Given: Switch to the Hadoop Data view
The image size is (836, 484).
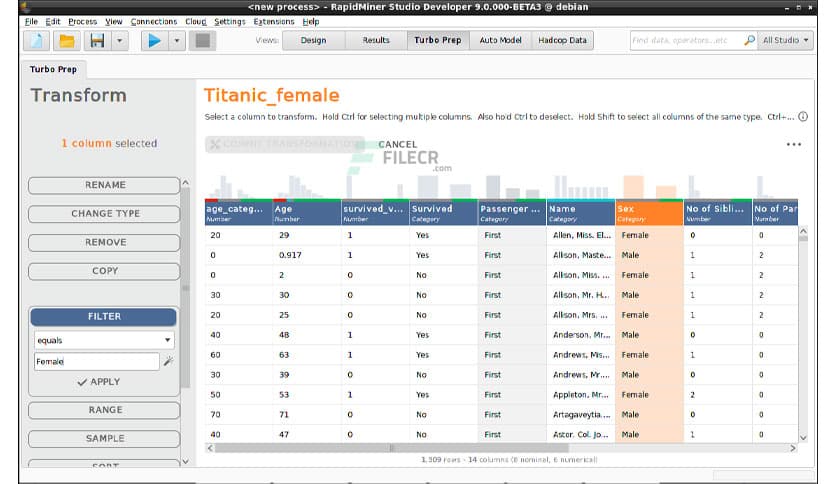Looking at the screenshot, I should click(x=562, y=41).
